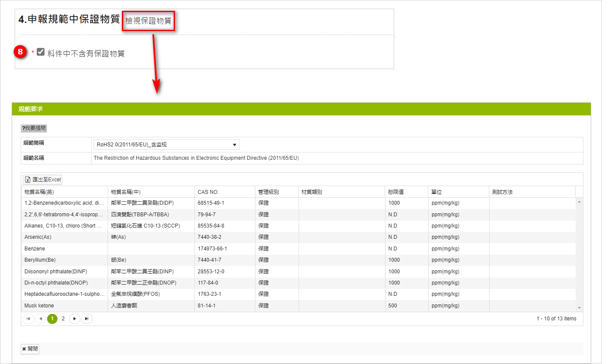602x364 pixels.
Task: Click CAS number 174973-66-1
Action: coord(212,249)
